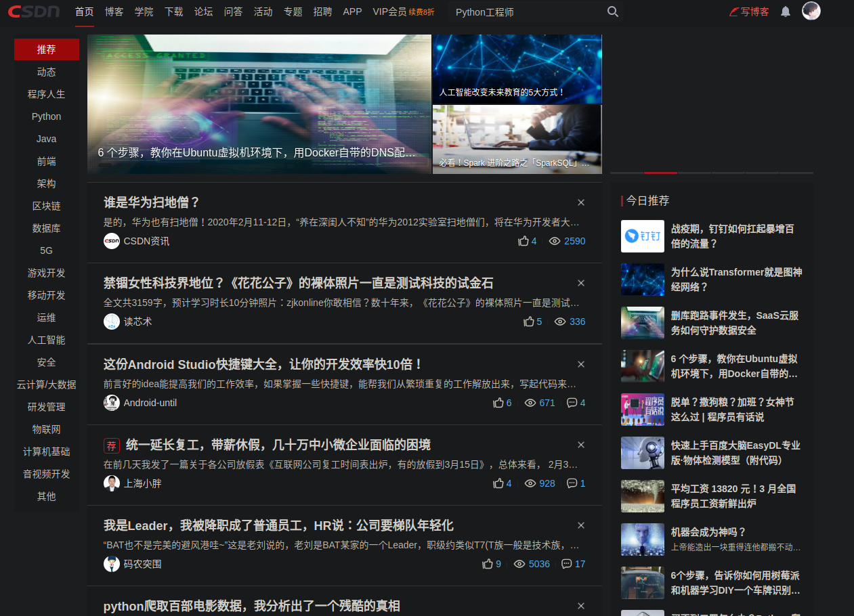Open the 招聘 nav item
This screenshot has height=616, width=854.
click(323, 12)
